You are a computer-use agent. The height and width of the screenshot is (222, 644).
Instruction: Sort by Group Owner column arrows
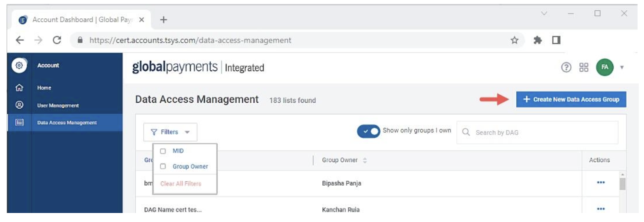point(365,160)
